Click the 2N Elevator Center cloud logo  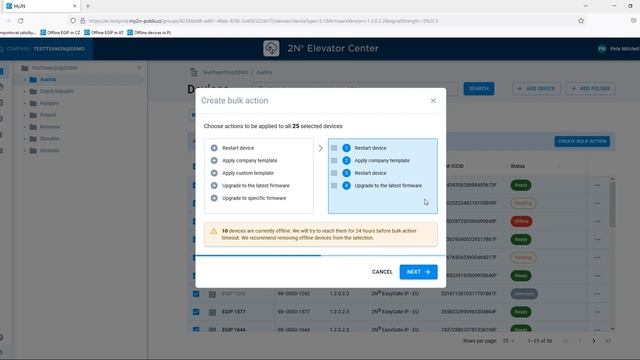click(271, 48)
